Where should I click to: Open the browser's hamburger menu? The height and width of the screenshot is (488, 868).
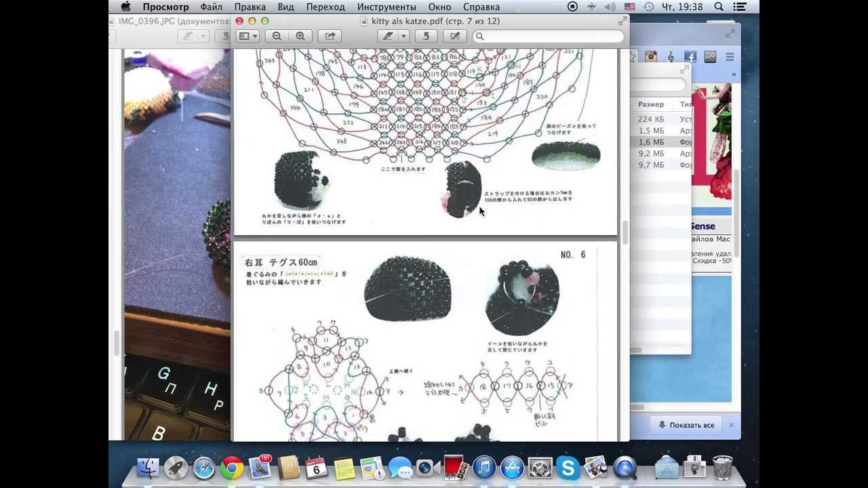[x=730, y=58]
